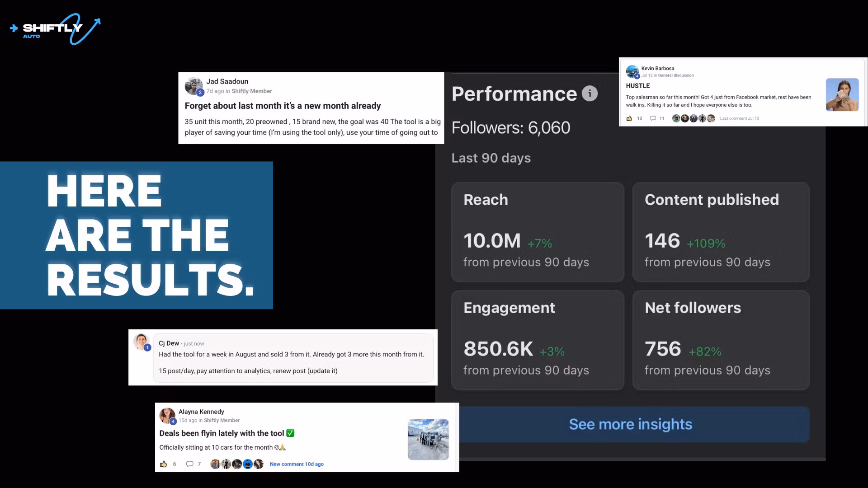This screenshot has height=488, width=868.
Task: Open General discussion category link
Action: [676, 75]
